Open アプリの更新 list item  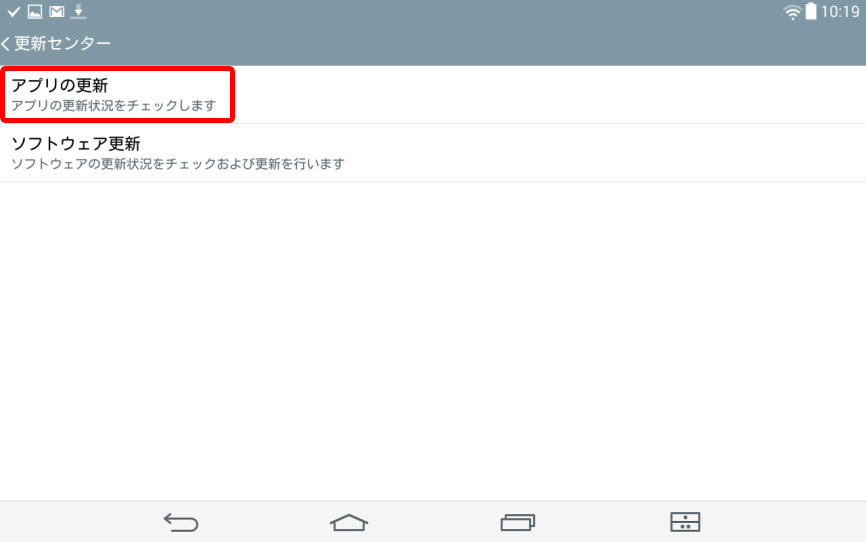(x=433, y=94)
